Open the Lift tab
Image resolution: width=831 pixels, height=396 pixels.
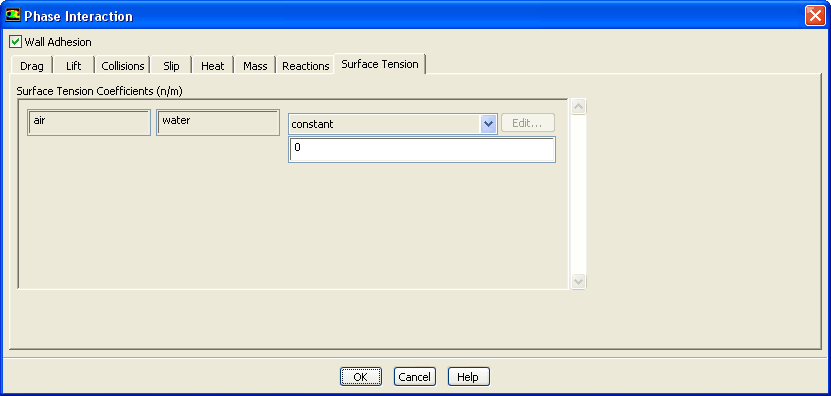click(74, 66)
